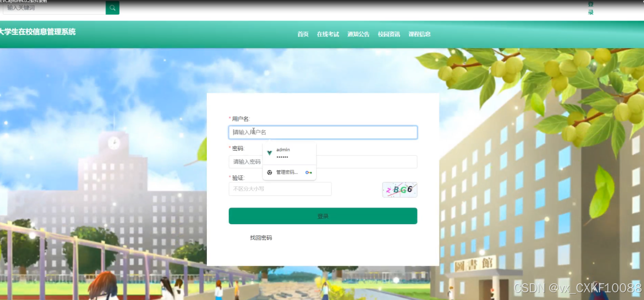The image size is (644, 300).
Task: Open 管理密码 manage passwords option
Action: click(289, 172)
